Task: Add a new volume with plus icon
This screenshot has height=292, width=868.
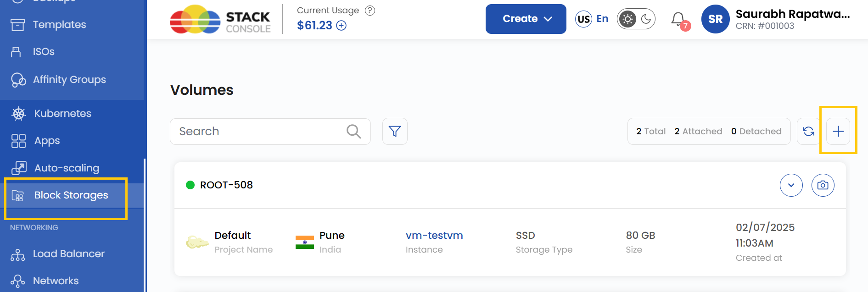Action: coord(838,132)
